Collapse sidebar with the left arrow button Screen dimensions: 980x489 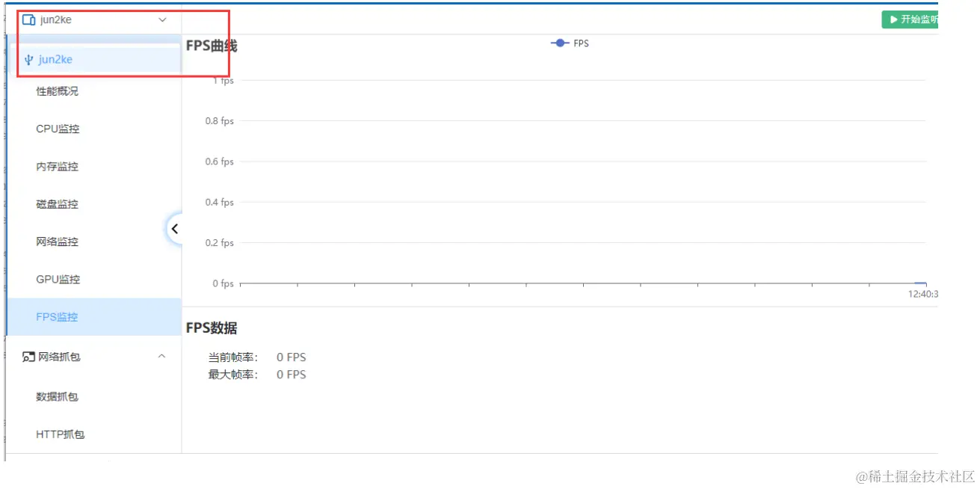(174, 229)
